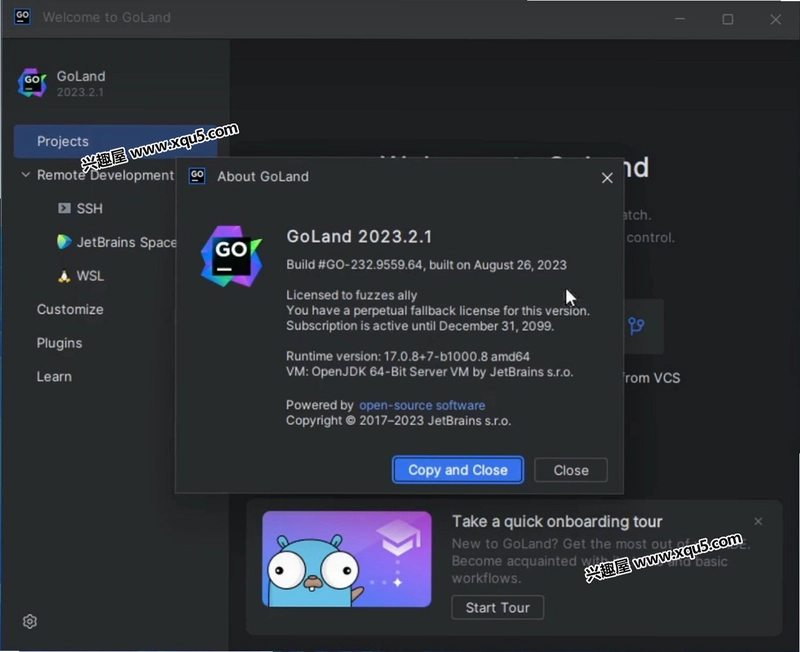
Task: Dismiss the onboarding tour banner
Action: 758,521
